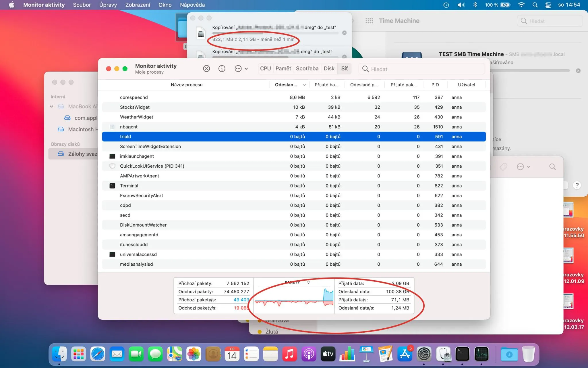588x368 pixels.
Task: Open the Úpravy menu
Action: click(108, 5)
